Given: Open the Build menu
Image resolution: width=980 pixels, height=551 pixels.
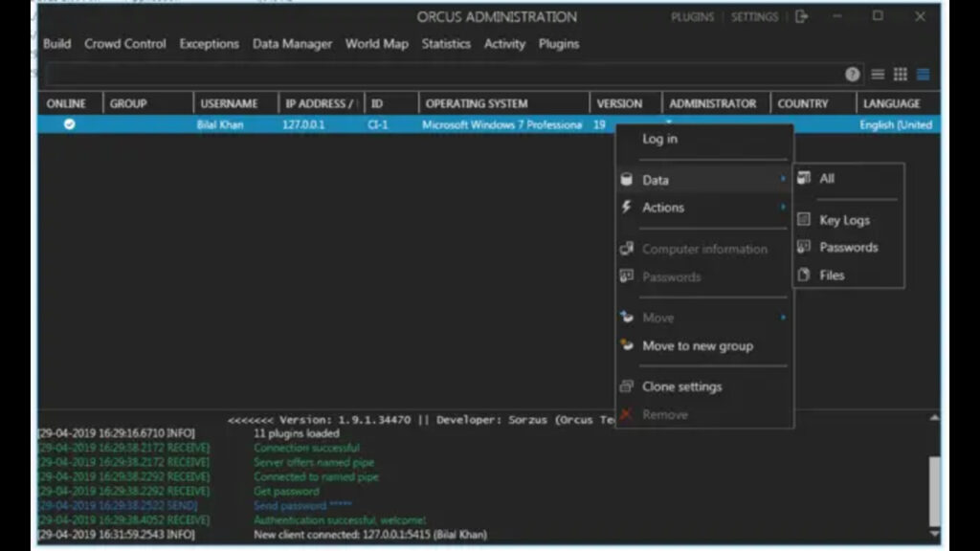Looking at the screenshot, I should pyautogui.click(x=56, y=44).
